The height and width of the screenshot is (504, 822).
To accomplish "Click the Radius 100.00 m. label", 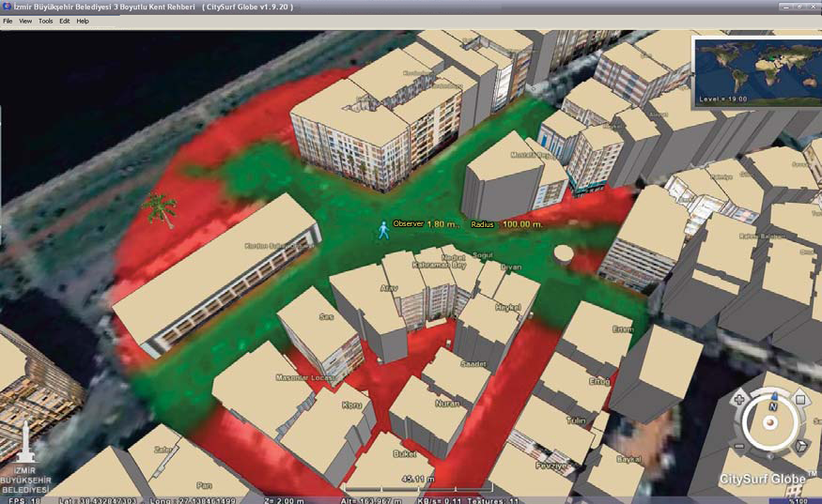I will tap(506, 224).
